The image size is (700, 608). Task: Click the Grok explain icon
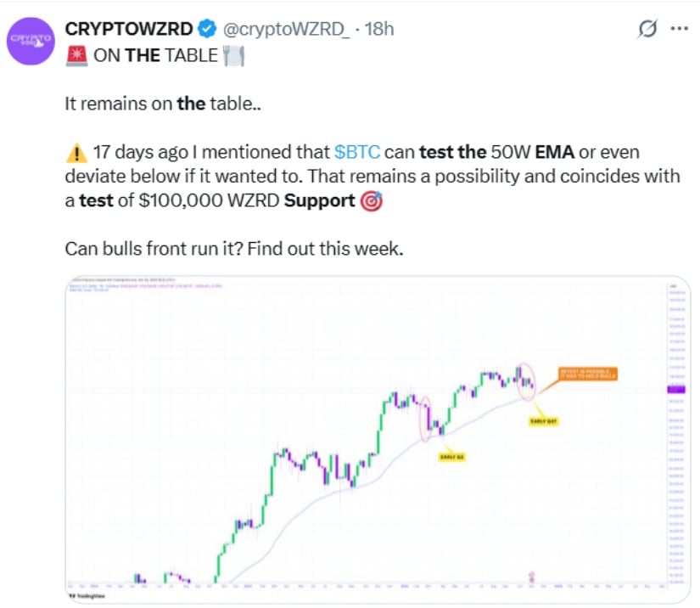point(647,29)
